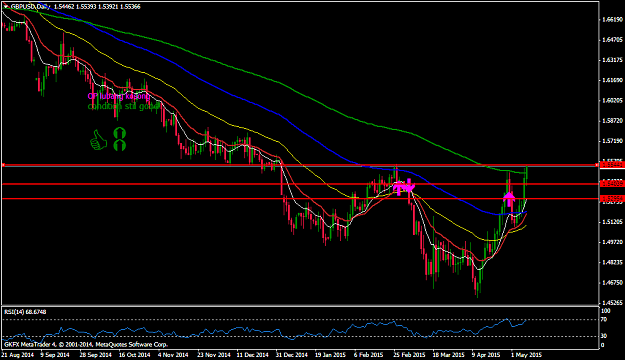Click the 25 Feb 2015 date label
The height and width of the screenshot is (360, 625).
(409, 354)
